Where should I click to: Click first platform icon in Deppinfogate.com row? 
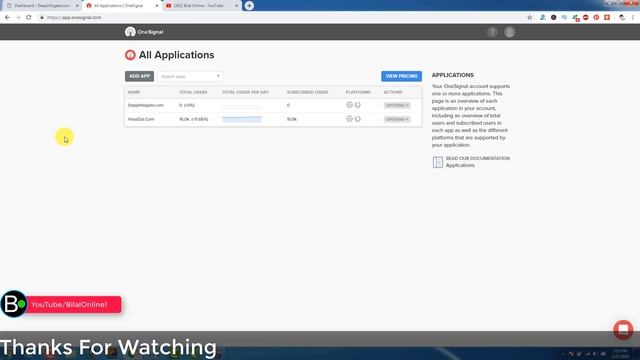349,105
